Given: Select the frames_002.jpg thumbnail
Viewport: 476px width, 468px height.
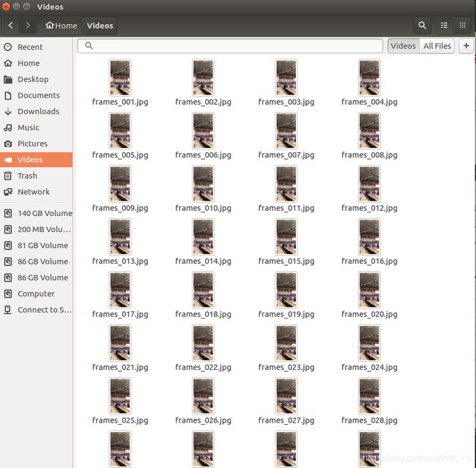Looking at the screenshot, I should (x=203, y=78).
